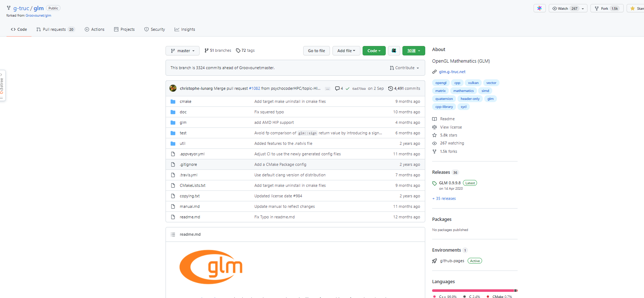The width and height of the screenshot is (644, 298).
Task: Switch to the Actions tab
Action: (x=95, y=29)
